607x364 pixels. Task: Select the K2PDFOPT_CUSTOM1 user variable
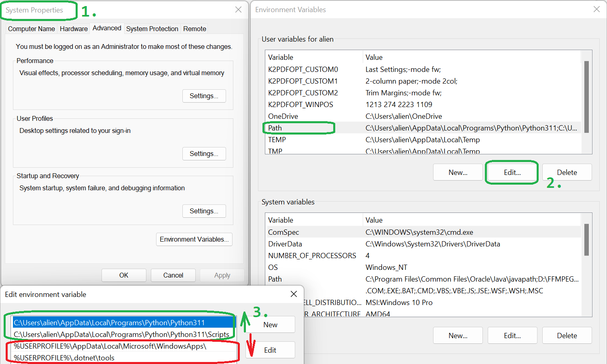coord(423,81)
